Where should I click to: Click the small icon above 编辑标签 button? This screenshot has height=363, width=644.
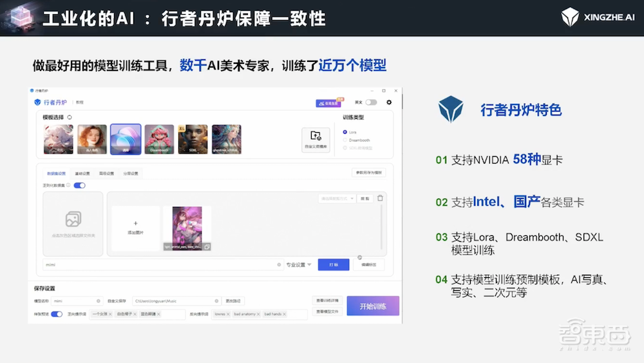[x=360, y=257]
